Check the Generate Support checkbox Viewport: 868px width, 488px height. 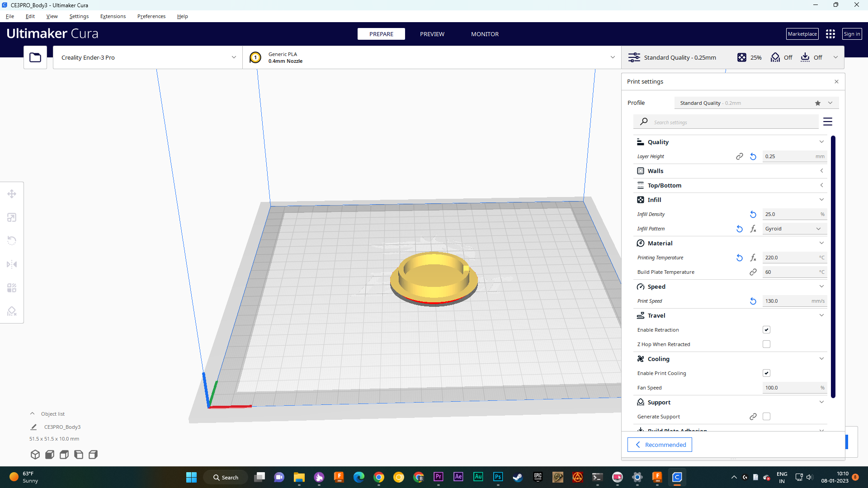pos(766,417)
